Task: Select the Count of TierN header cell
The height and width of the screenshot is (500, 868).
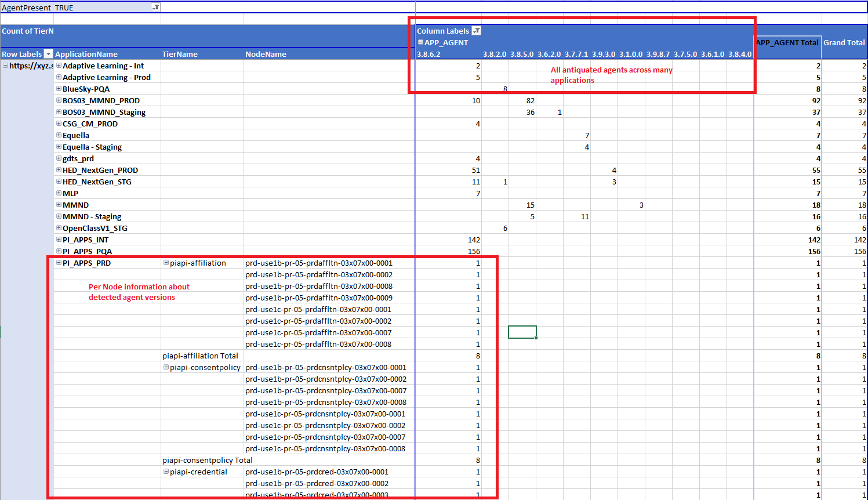Action: point(27,31)
